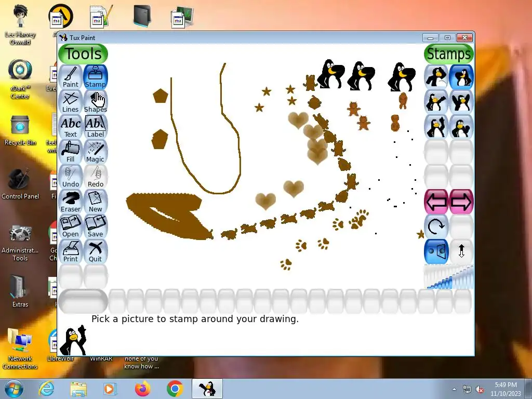Viewport: 532px width, 399px height.
Task: Select the Eraser tool
Action: coord(71,202)
